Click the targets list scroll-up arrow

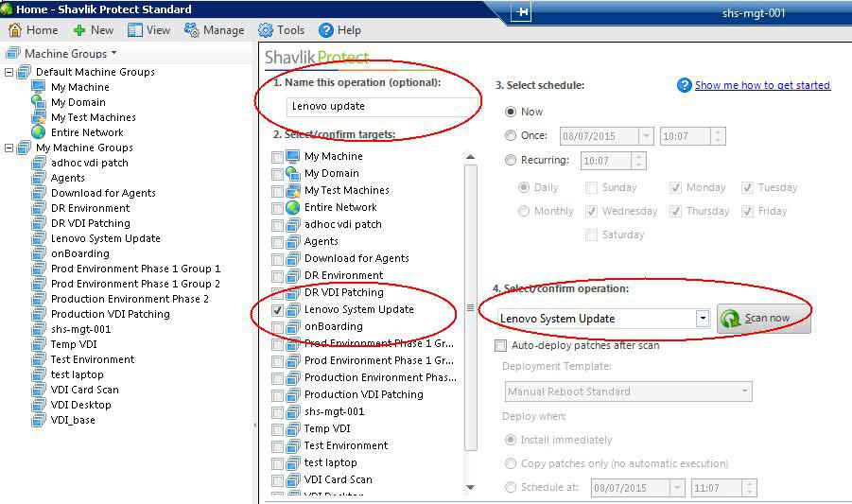click(471, 157)
